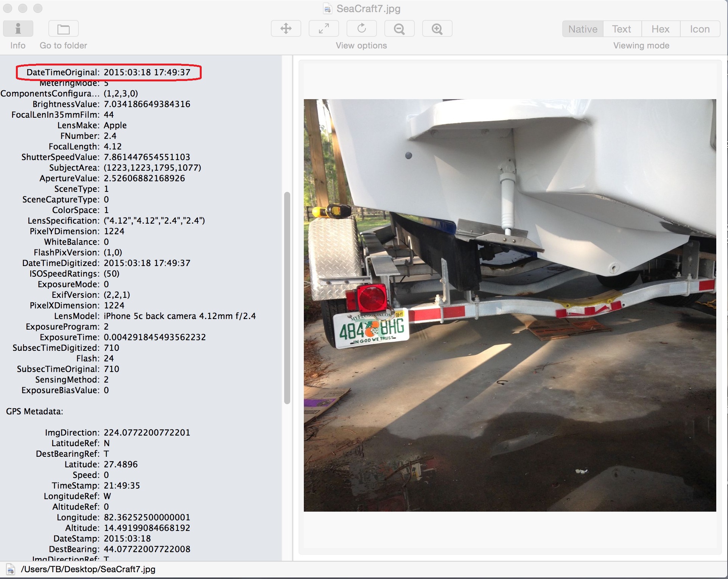Choose the Icon viewing mode
This screenshot has width=728, height=579.
[x=700, y=29]
